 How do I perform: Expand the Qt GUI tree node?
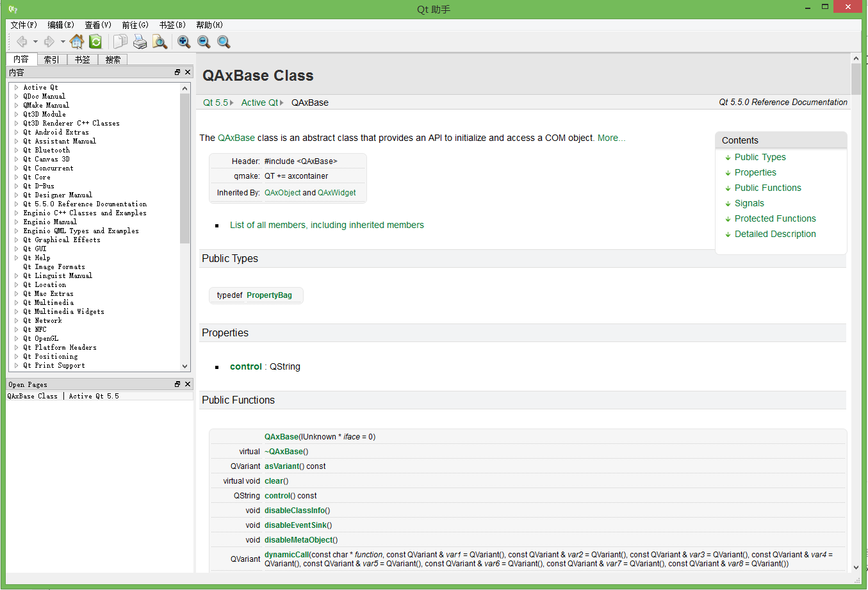tap(16, 249)
